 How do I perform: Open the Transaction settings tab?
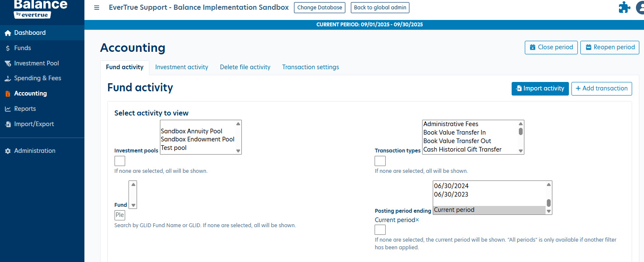tap(311, 67)
